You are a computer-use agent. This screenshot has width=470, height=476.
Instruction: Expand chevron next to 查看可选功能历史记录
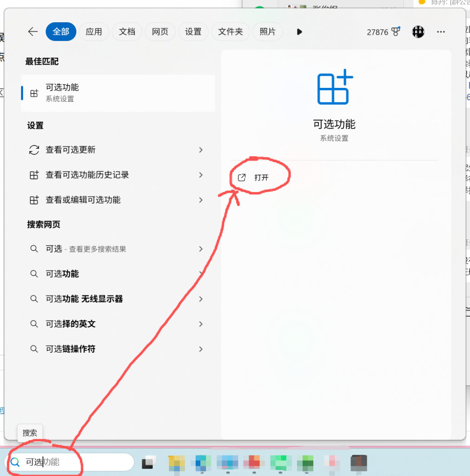point(201,175)
